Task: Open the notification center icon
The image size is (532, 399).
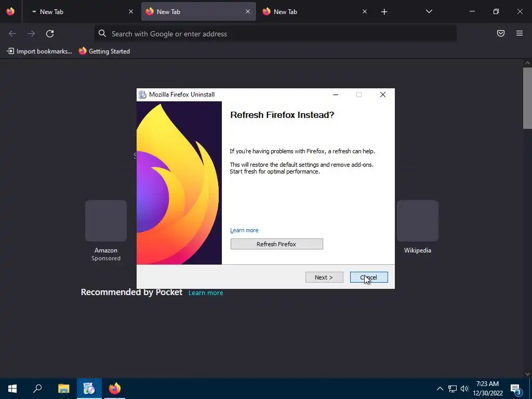Action: (x=516, y=389)
